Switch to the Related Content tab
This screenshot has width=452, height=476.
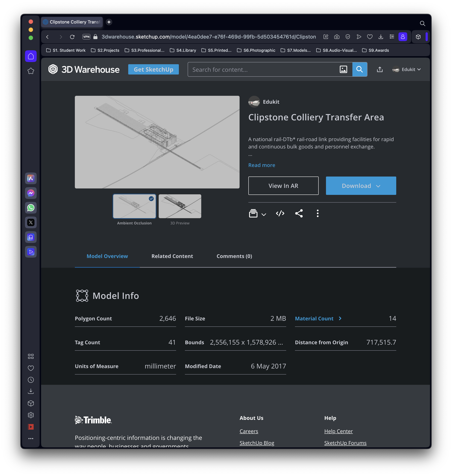coord(172,256)
